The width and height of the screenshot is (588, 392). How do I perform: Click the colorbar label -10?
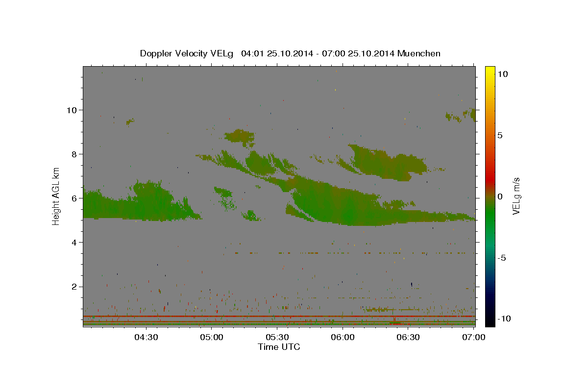503,318
